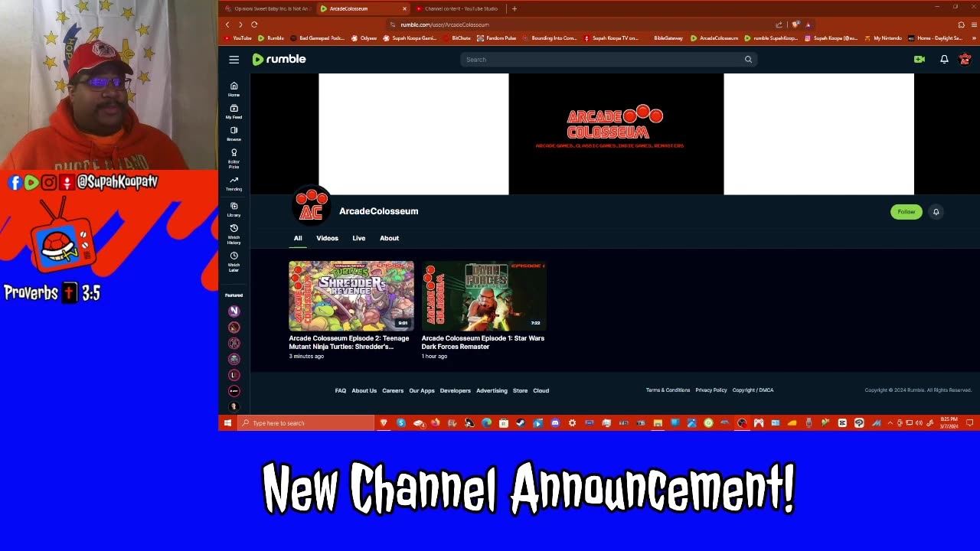The width and height of the screenshot is (980, 551).
Task: Switch to Sweet Baby Inc browser tab
Action: 267,8
